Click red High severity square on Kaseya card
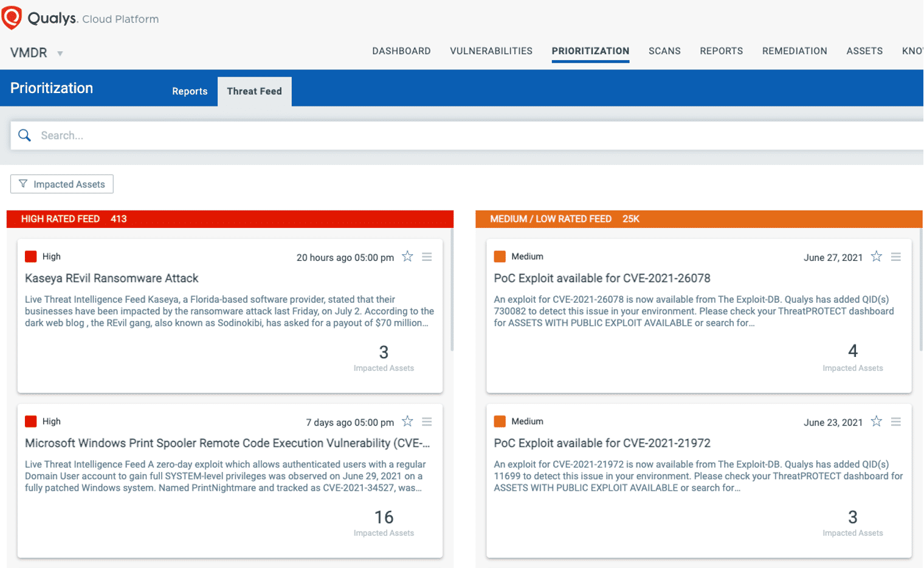 point(30,257)
